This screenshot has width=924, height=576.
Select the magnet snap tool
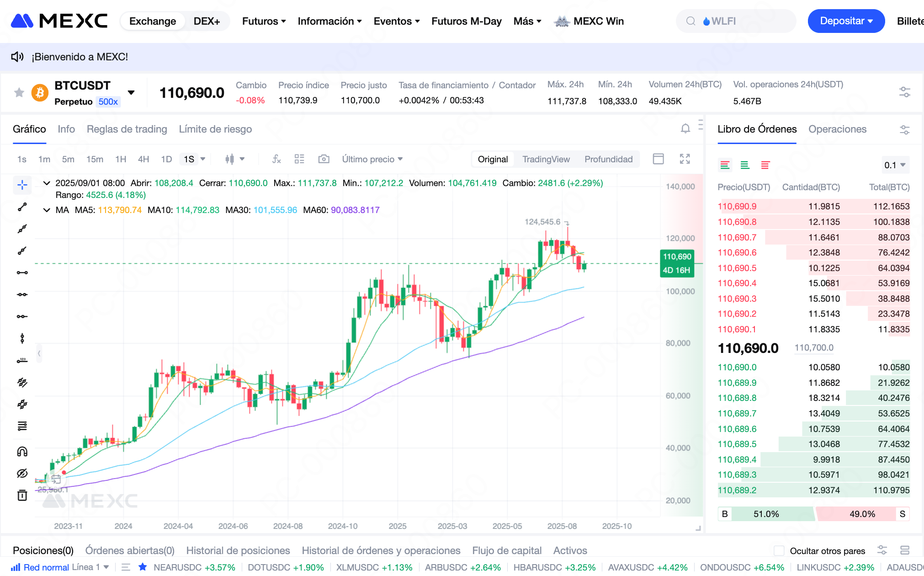pos(22,452)
